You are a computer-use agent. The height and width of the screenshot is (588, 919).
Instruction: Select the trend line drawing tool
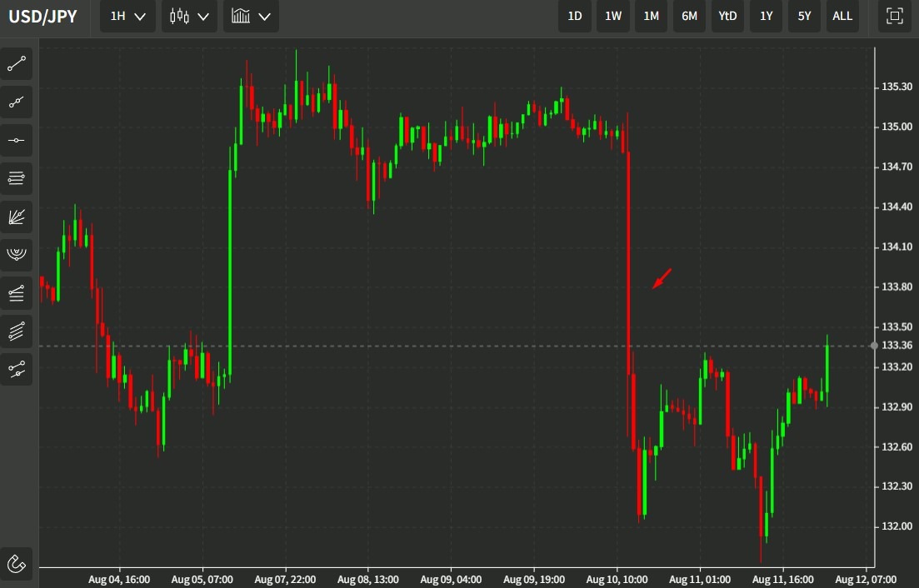17,63
